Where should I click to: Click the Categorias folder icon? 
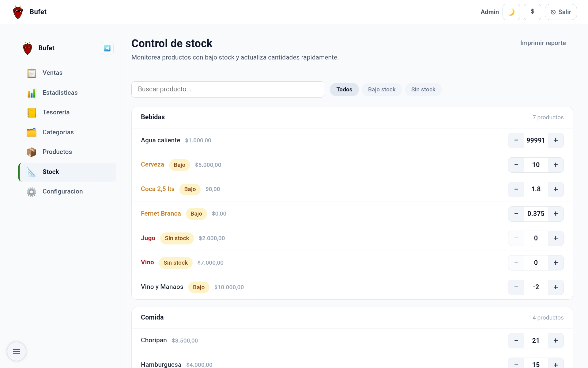click(x=32, y=132)
